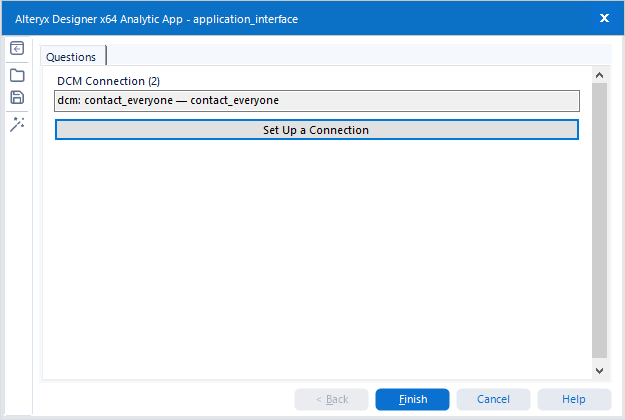
Task: Click the vertical scrollbar thumb
Action: [x=599, y=220]
